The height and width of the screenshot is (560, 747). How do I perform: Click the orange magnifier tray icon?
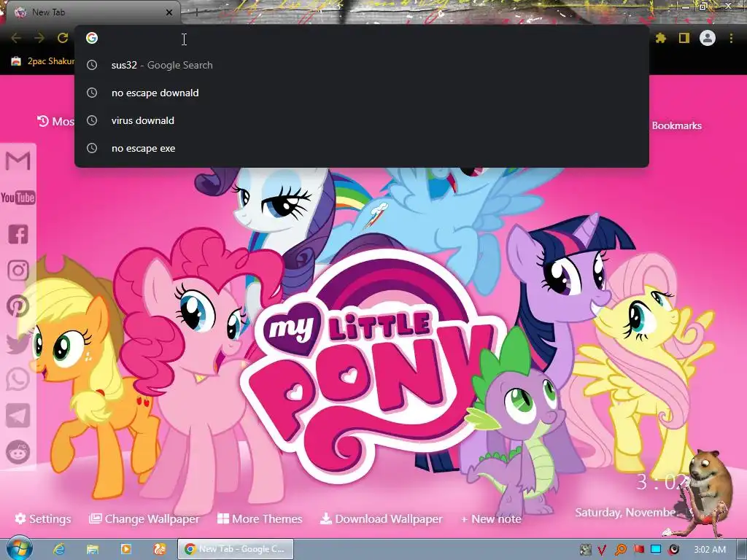pos(621,550)
